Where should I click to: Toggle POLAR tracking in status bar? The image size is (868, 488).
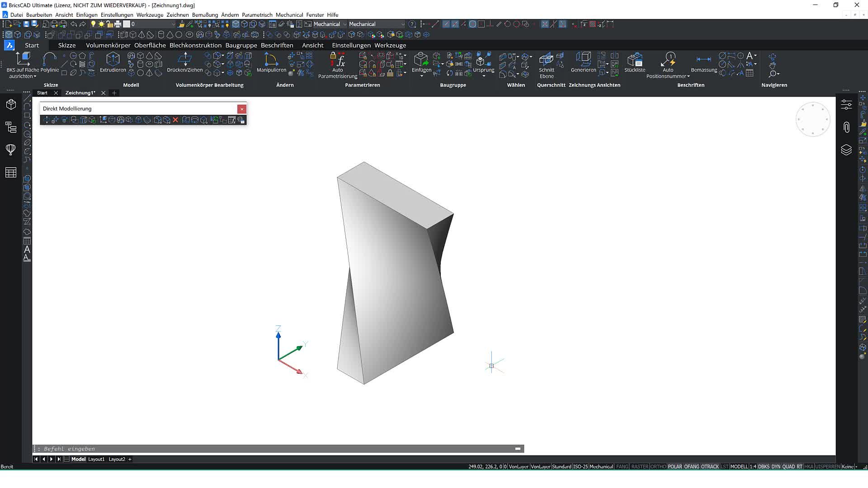675,467
